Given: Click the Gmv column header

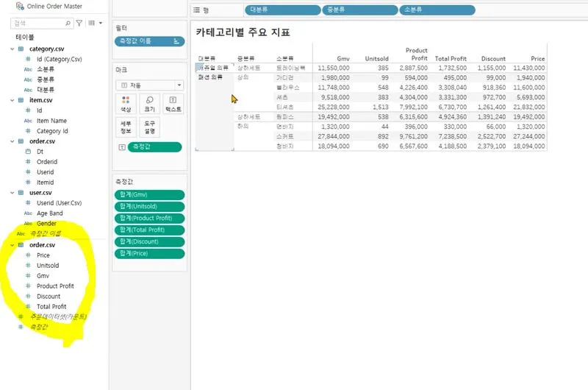Looking at the screenshot, I should click(343, 59).
